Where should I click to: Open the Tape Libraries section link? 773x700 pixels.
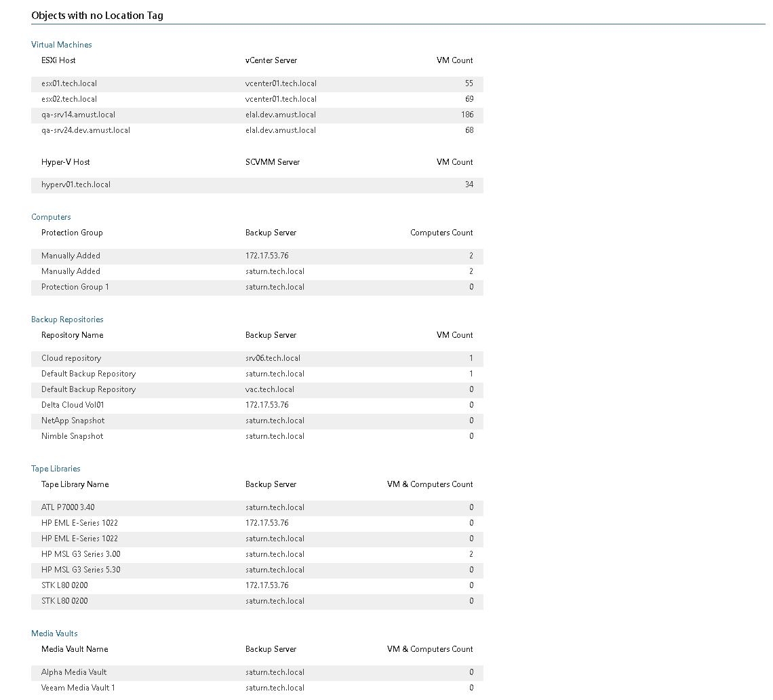[x=56, y=469]
